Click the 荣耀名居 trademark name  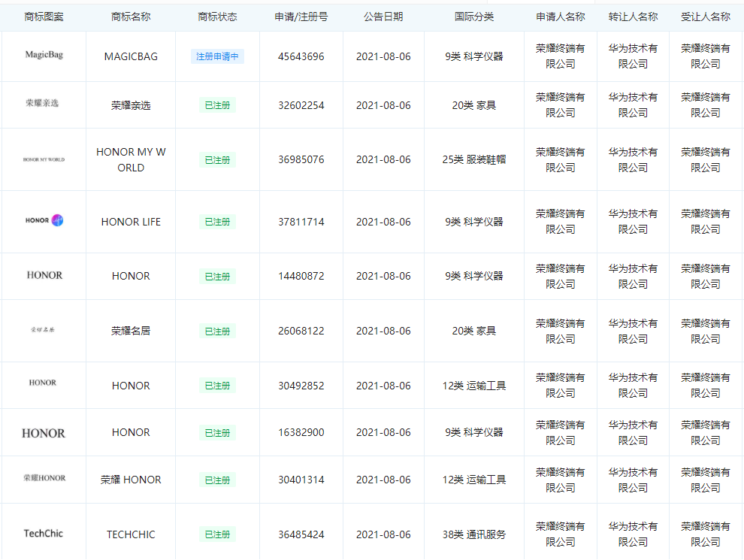click(131, 331)
